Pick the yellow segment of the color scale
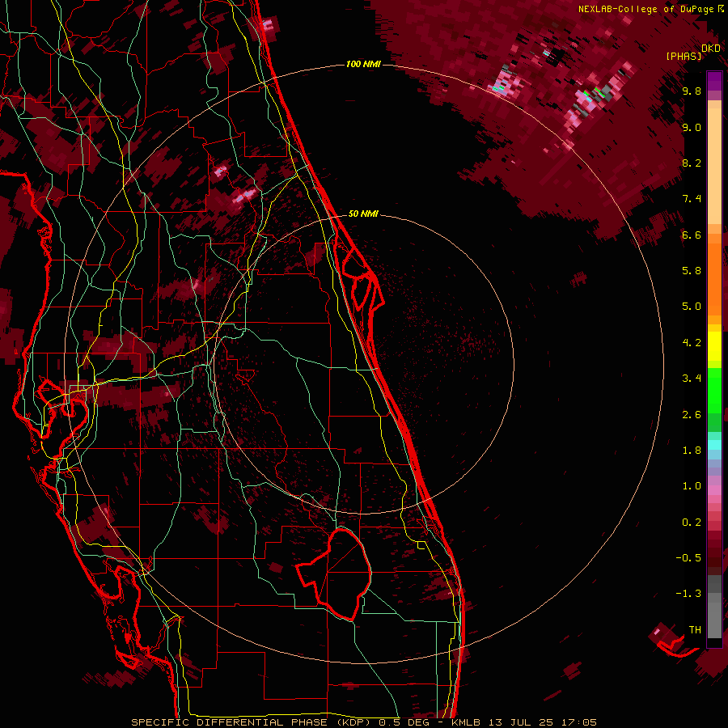Screen dimensions: 728x728 click(x=714, y=346)
